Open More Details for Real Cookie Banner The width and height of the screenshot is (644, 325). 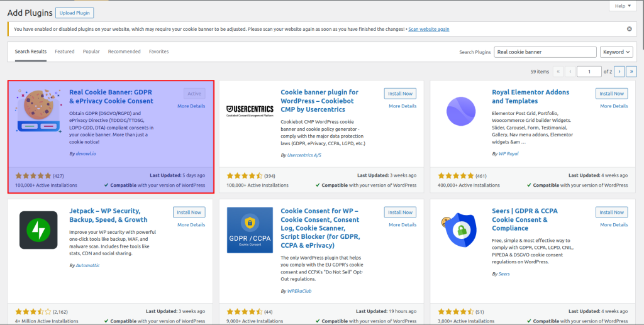pyautogui.click(x=191, y=106)
